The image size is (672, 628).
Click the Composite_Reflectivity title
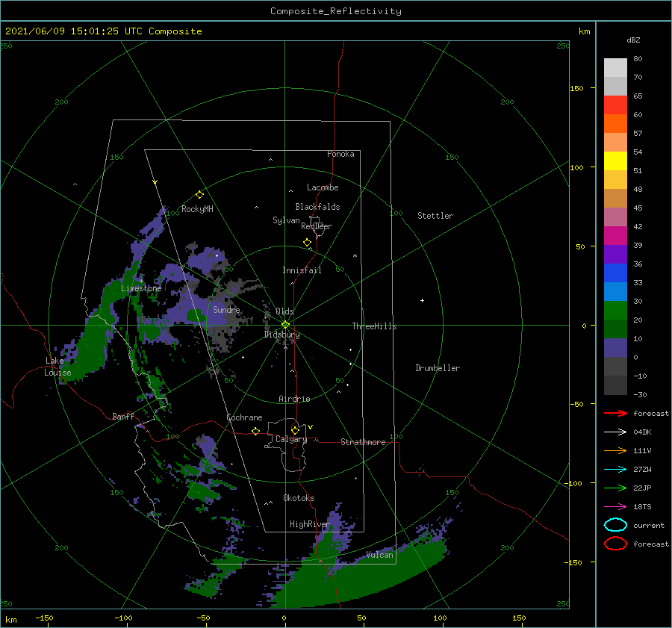[x=336, y=11]
